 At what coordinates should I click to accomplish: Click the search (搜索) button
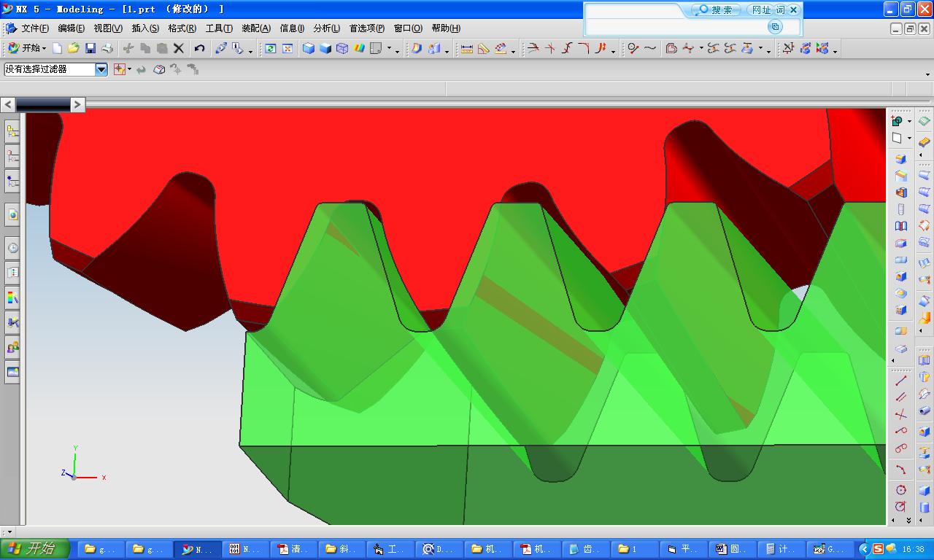click(x=716, y=9)
